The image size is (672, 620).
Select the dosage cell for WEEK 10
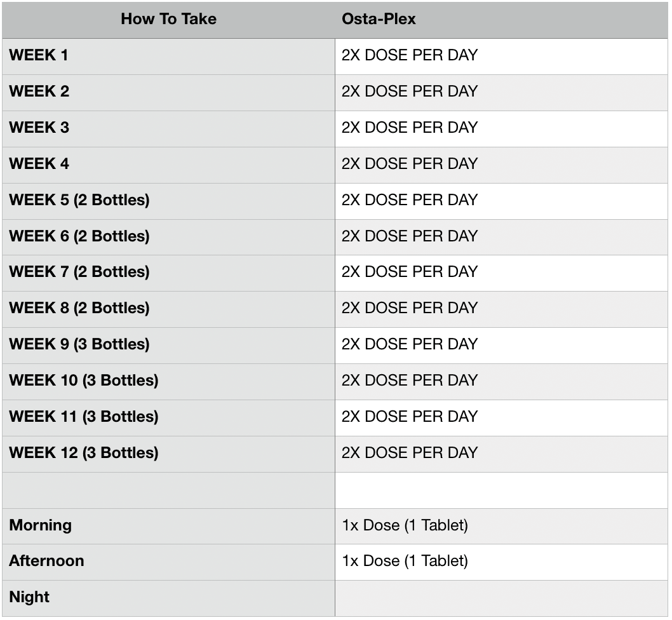(409, 381)
